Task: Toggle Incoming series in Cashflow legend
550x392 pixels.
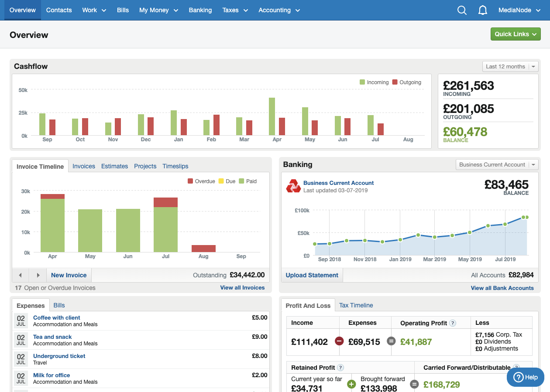Action: [374, 82]
